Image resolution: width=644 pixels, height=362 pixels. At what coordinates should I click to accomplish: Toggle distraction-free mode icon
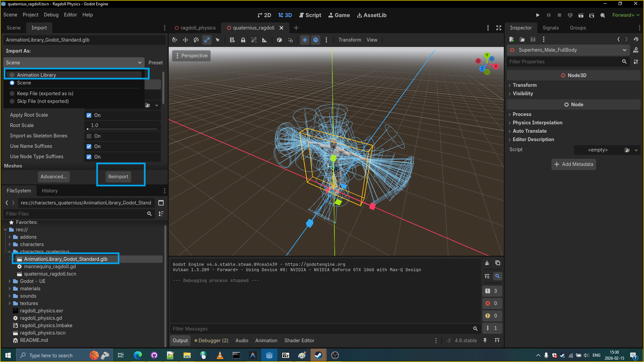coord(499,28)
